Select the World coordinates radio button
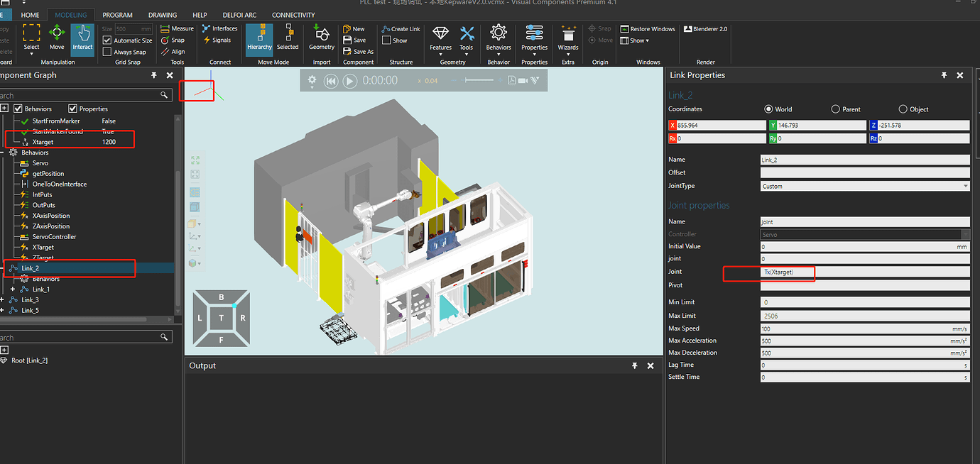Viewport: 980px width, 464px height. pos(768,109)
